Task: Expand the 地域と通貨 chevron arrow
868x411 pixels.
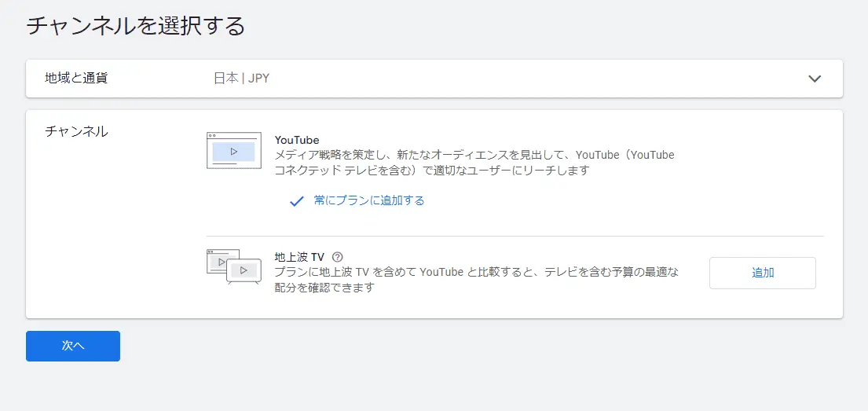Action: pyautogui.click(x=815, y=79)
